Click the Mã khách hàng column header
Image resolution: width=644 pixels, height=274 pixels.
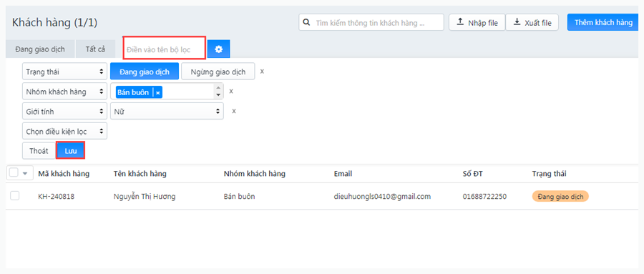click(x=64, y=174)
